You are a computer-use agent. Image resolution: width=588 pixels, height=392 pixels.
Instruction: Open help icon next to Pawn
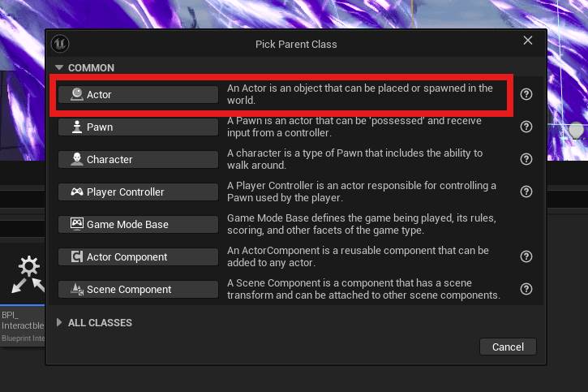coord(526,127)
